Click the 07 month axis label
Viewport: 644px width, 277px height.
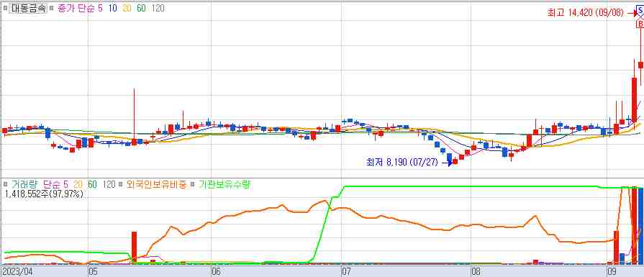(346, 272)
